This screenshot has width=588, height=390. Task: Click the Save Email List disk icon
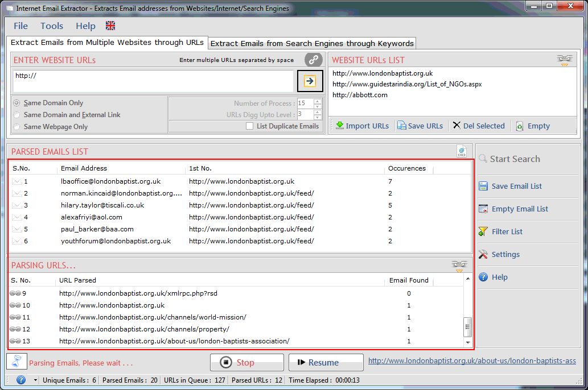[x=483, y=186]
